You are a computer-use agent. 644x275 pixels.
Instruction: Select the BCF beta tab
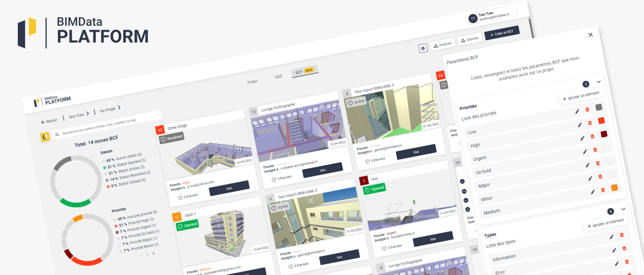[304, 71]
